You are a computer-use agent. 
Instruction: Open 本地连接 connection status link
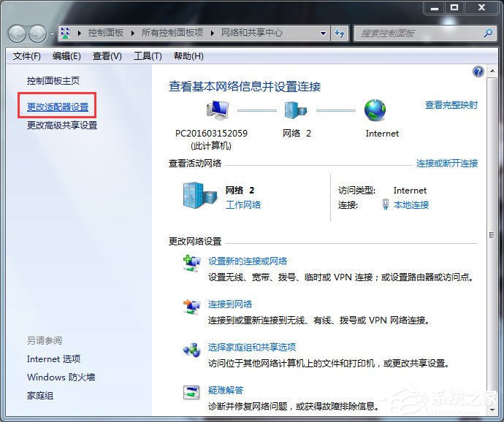[411, 204]
